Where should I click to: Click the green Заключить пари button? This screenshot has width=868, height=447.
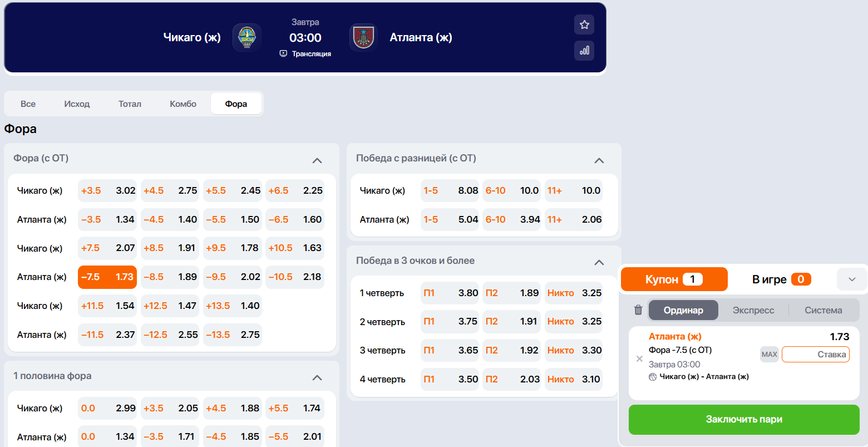tap(744, 420)
